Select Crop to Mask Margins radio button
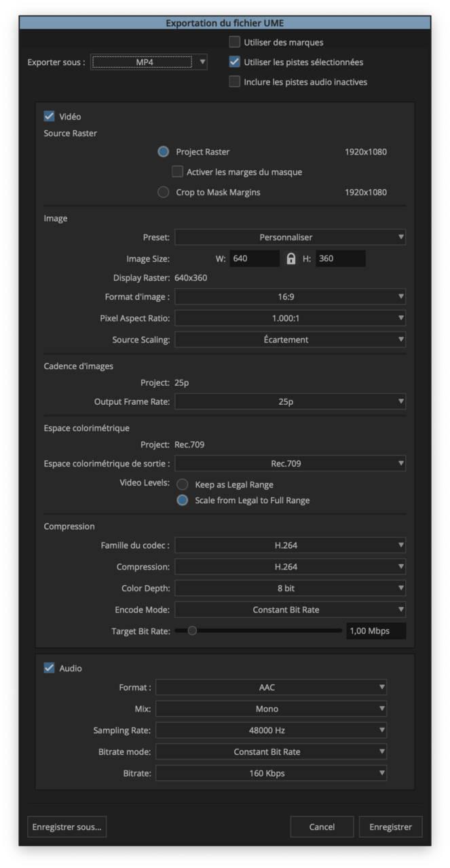This screenshot has height=868, width=450. click(x=164, y=192)
